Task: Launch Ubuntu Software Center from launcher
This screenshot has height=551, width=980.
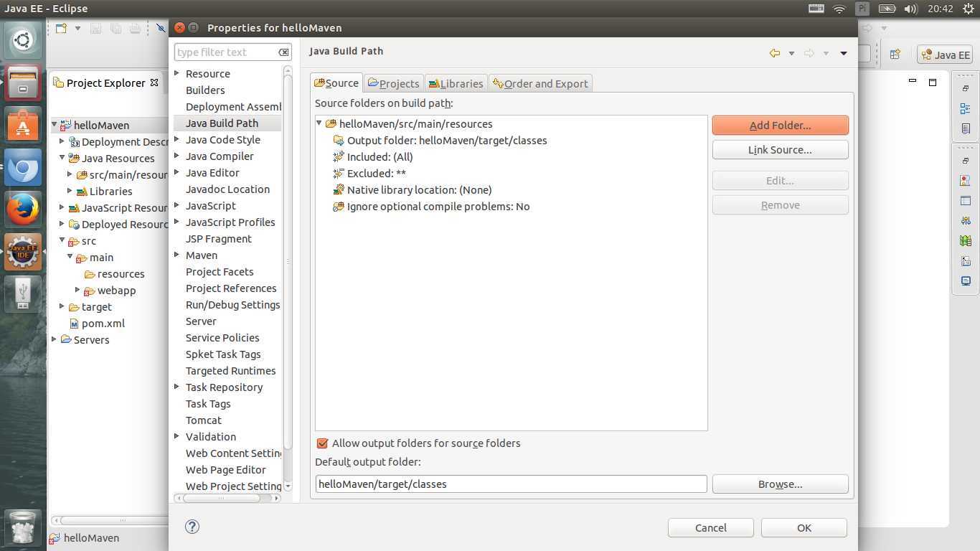Action: pos(22,125)
